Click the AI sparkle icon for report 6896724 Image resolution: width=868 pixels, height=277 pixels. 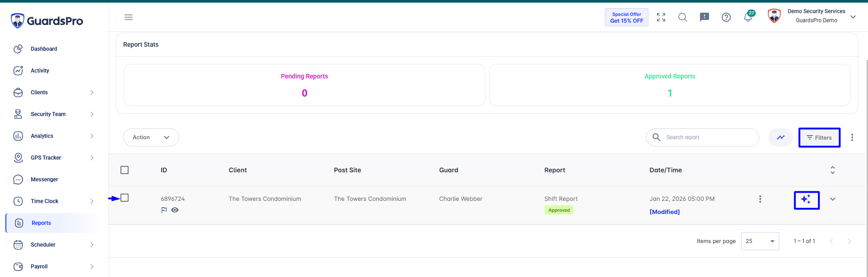pyautogui.click(x=806, y=200)
